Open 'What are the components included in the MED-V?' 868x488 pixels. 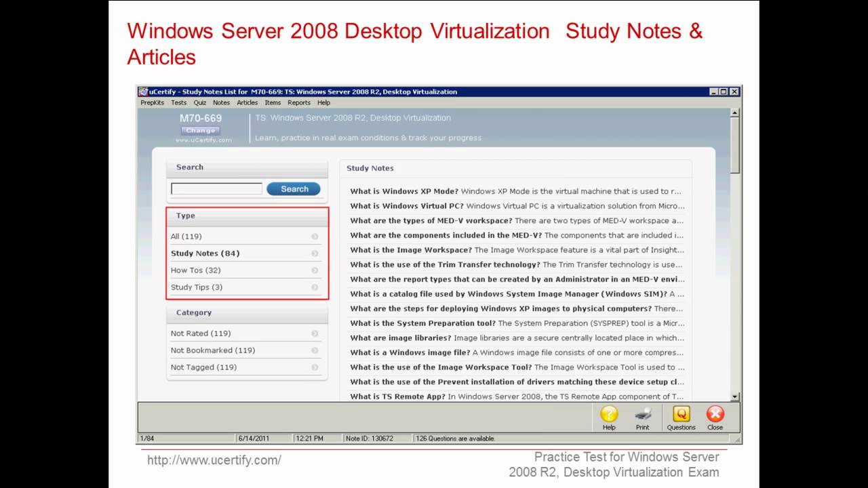517,236
